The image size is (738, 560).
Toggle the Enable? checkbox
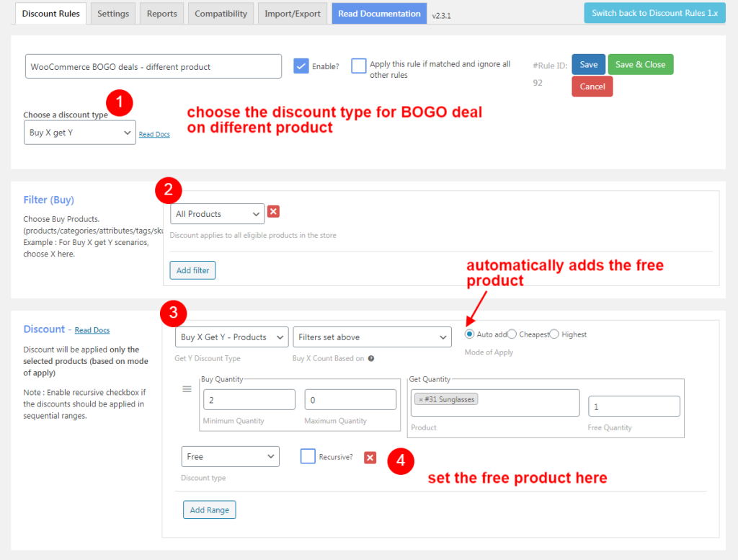pyautogui.click(x=301, y=66)
